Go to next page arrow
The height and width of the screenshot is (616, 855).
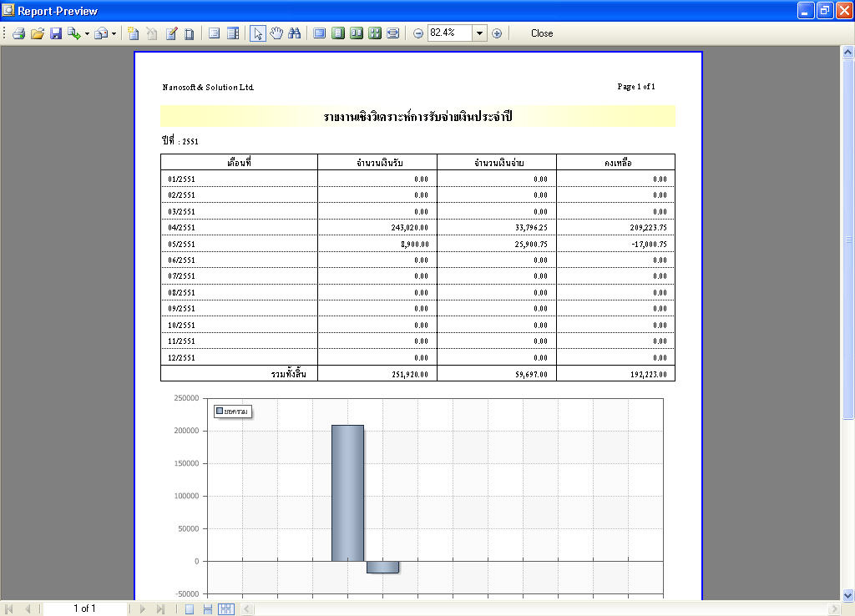tap(142, 609)
